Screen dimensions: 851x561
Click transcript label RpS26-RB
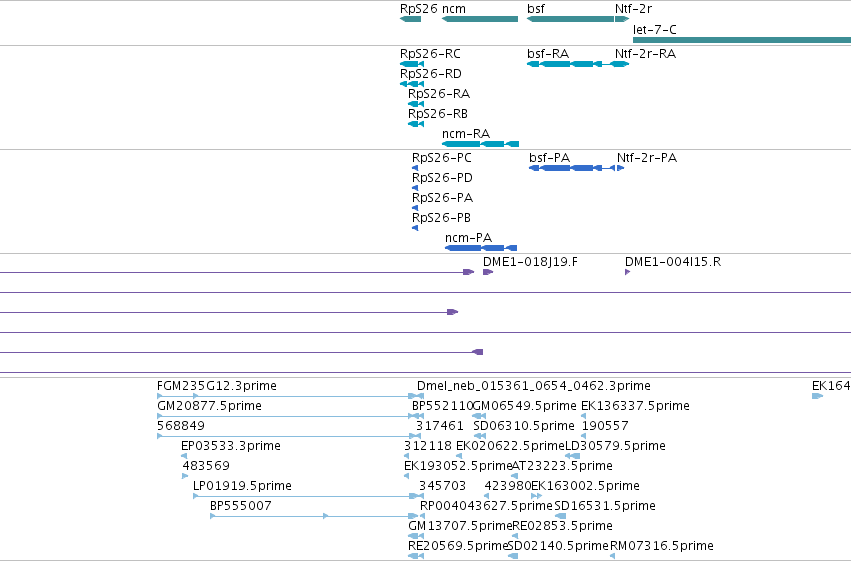[437, 114]
